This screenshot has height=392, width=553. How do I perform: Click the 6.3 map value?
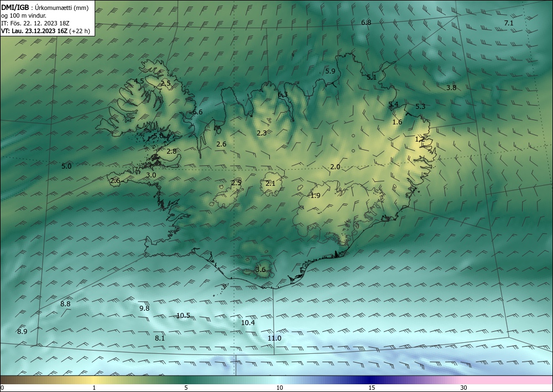(283, 95)
